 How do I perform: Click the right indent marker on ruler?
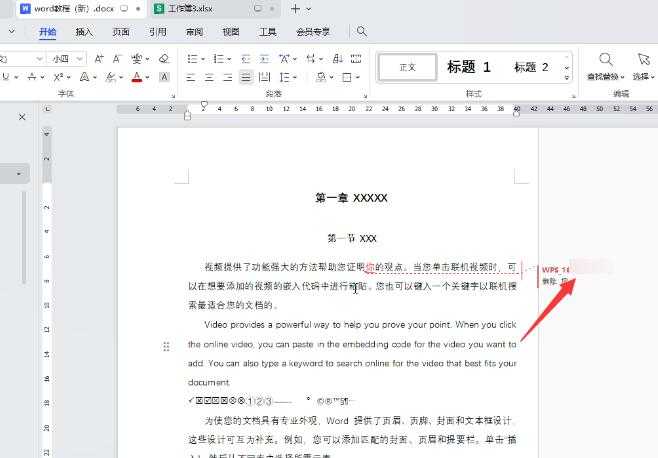point(517,113)
